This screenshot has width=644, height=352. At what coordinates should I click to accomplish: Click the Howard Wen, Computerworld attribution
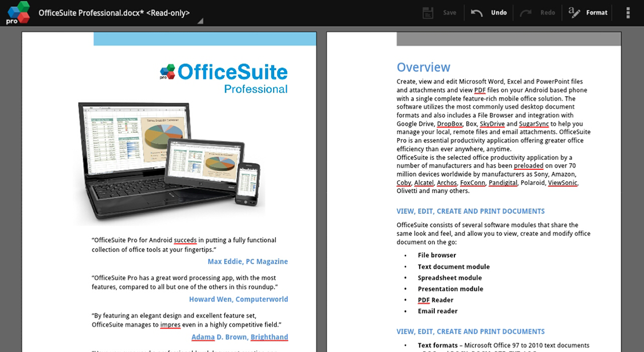pyautogui.click(x=239, y=299)
